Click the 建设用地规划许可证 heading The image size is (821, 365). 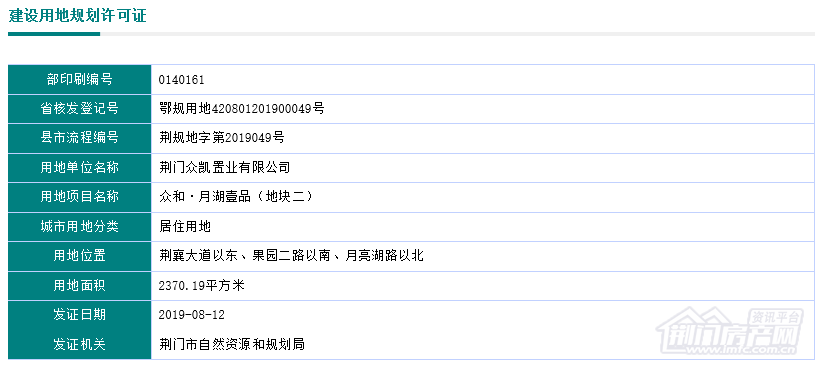point(78,15)
